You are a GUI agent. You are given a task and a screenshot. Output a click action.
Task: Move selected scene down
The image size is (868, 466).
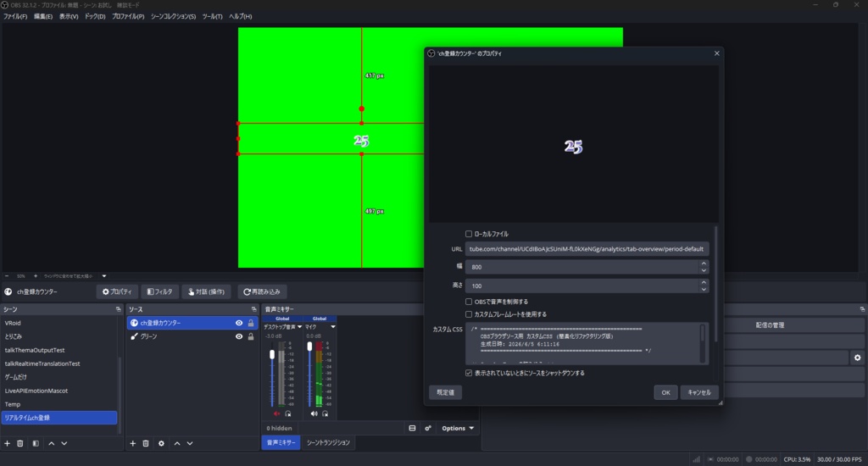(64, 443)
